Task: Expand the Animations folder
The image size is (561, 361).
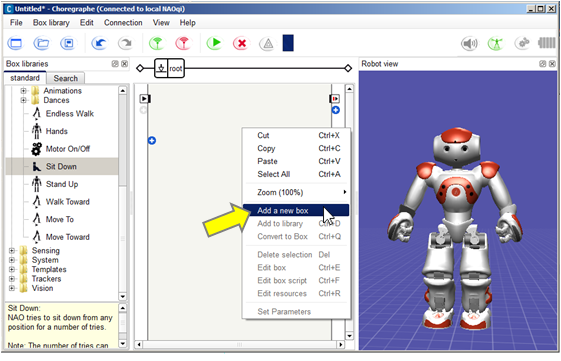Action: pos(23,91)
